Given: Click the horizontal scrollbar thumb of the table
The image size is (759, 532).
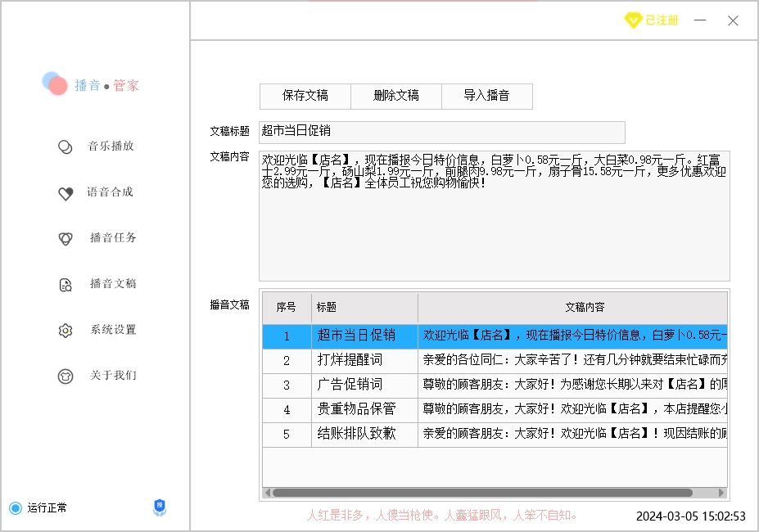Looking at the screenshot, I should (x=482, y=493).
